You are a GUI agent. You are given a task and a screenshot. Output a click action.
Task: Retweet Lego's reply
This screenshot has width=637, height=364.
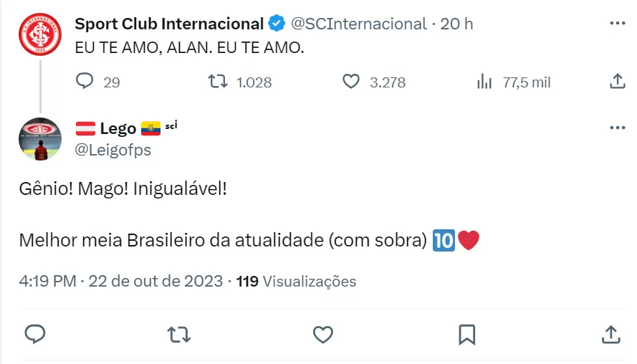(x=179, y=334)
